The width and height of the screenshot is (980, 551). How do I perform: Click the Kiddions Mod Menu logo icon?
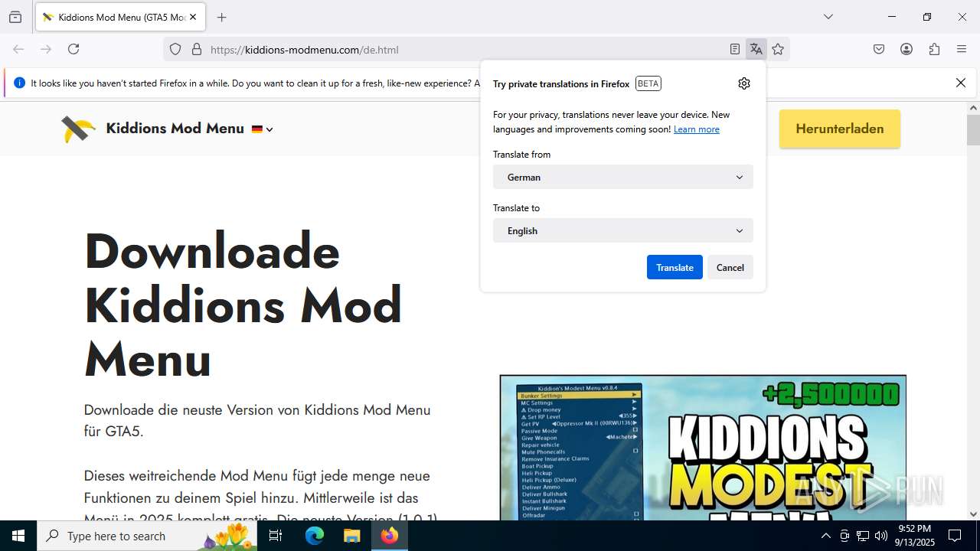pos(78,129)
